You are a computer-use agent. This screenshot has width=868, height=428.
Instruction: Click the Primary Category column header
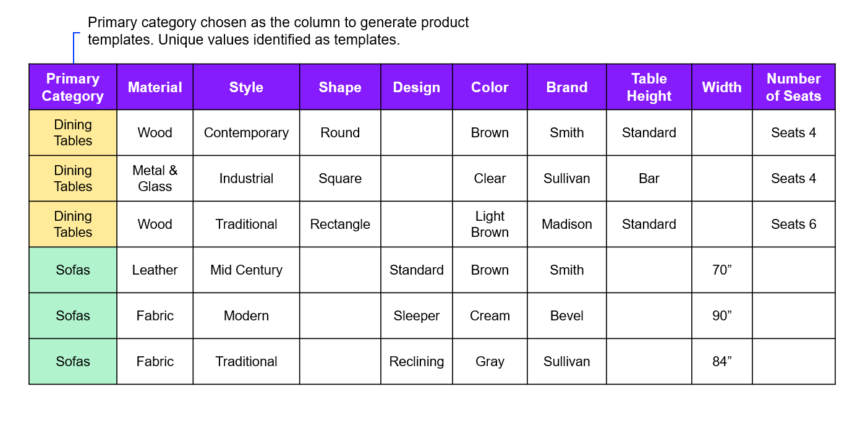(73, 87)
